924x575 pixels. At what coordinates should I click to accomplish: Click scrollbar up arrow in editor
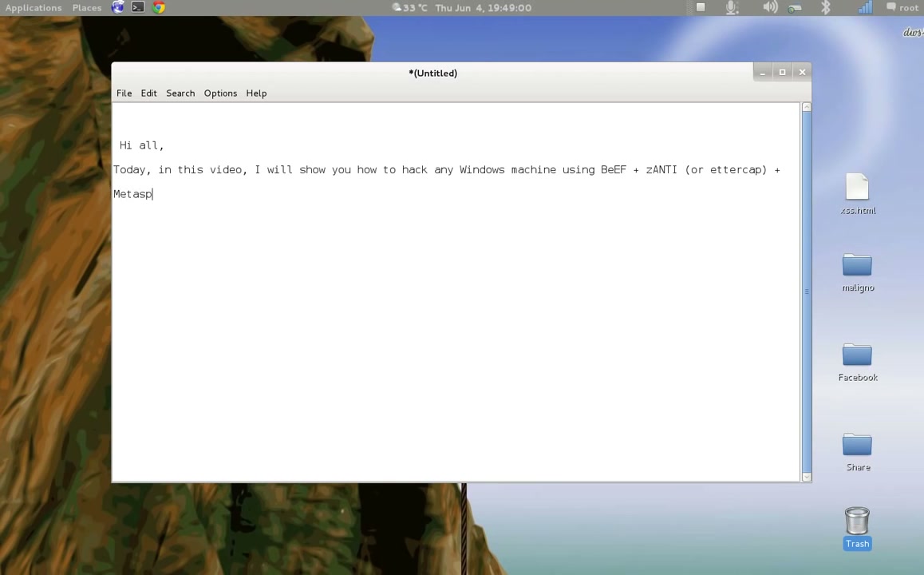[x=807, y=107]
